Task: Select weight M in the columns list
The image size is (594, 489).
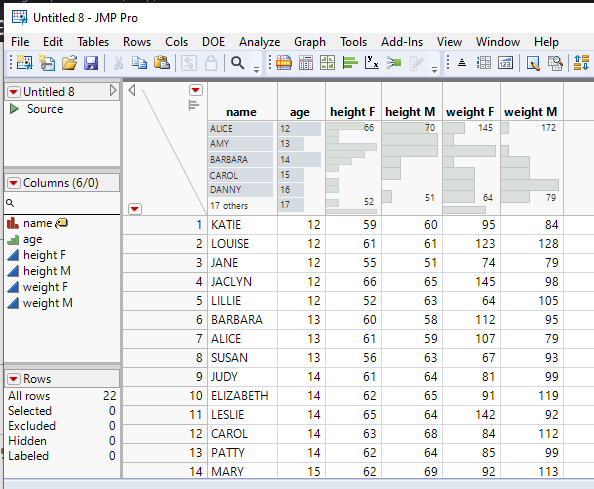Action: click(x=47, y=303)
